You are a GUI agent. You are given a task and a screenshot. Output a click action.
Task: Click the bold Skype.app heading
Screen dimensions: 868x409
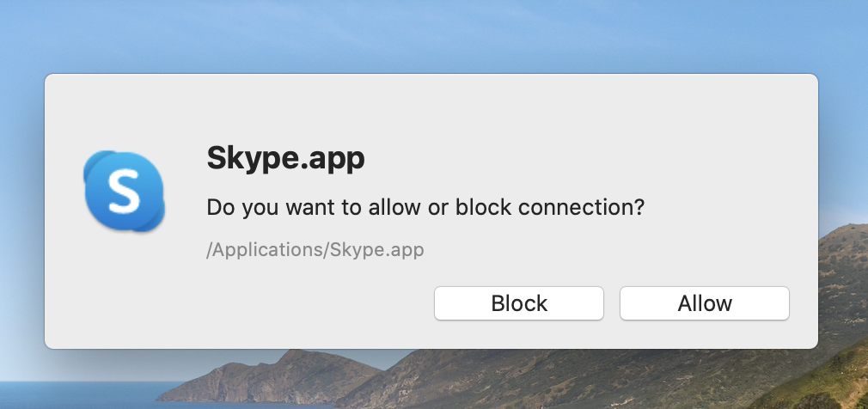click(x=286, y=158)
